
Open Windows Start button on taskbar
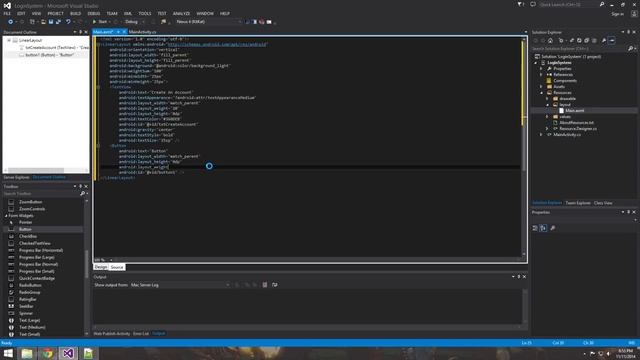[x=8, y=353]
